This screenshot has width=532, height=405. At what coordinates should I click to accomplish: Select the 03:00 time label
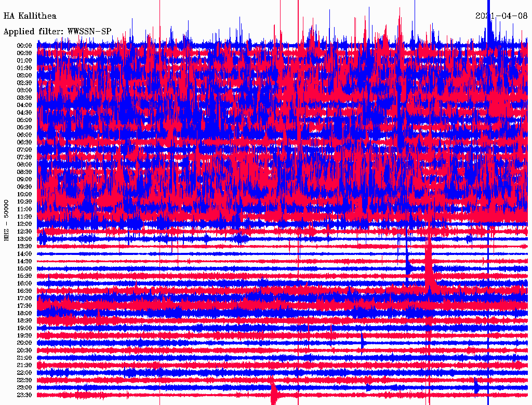[24, 90]
